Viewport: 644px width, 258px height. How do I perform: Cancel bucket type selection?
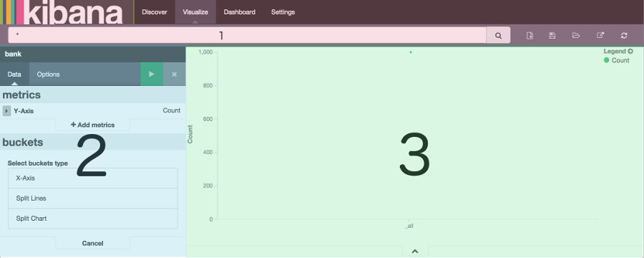pyautogui.click(x=92, y=243)
